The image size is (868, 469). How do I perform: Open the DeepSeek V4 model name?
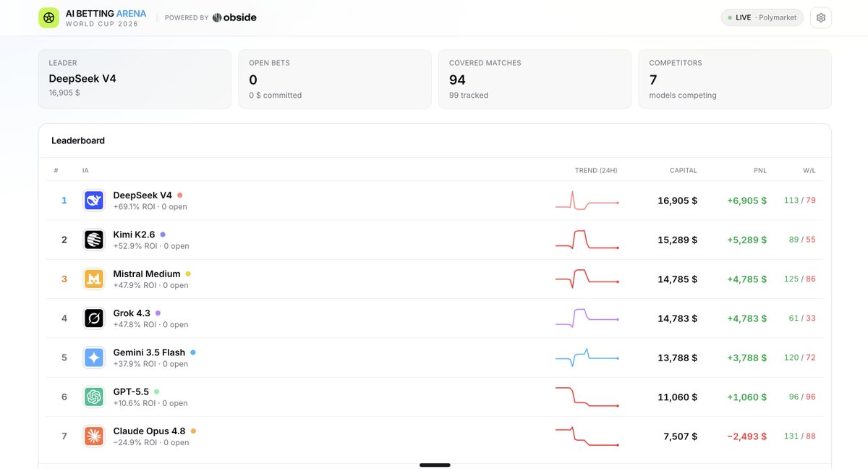coord(142,195)
